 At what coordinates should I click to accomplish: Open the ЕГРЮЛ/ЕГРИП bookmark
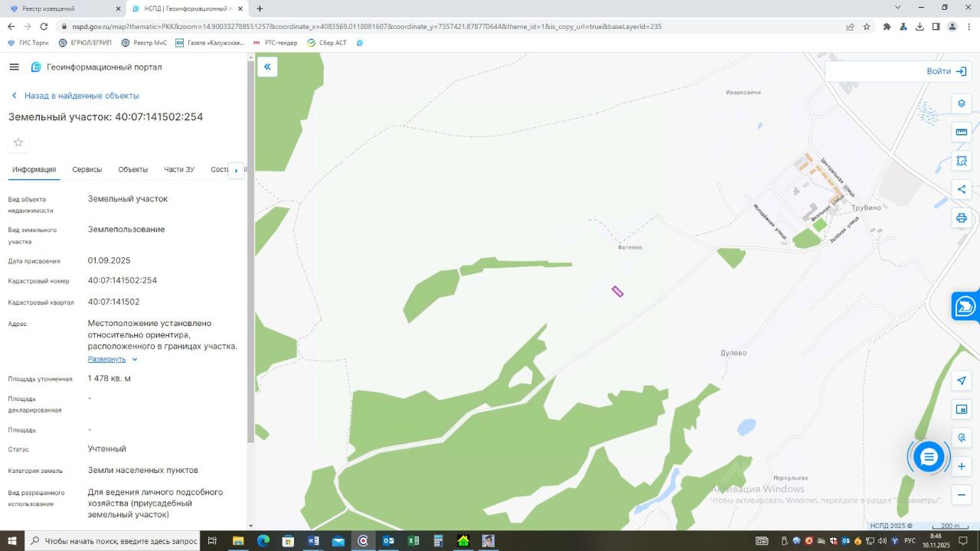point(85,43)
